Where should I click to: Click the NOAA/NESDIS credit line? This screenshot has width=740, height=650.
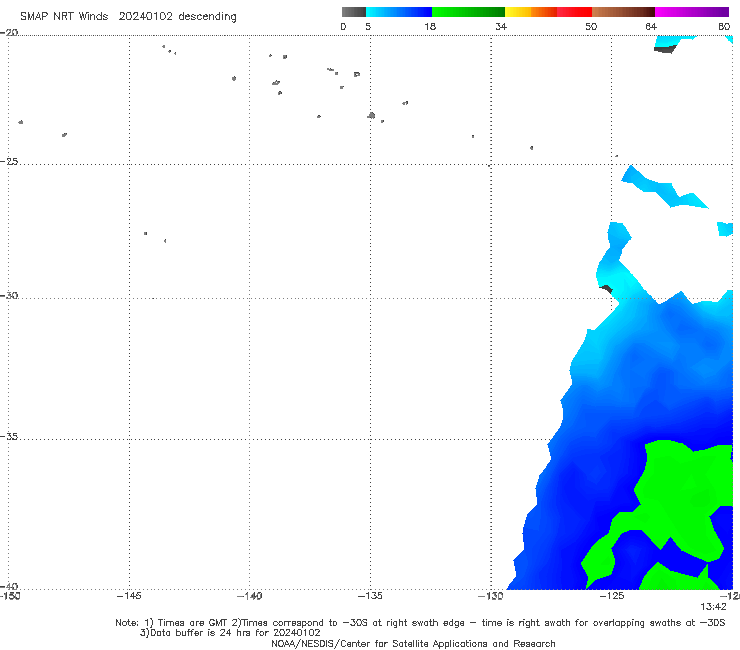413,643
